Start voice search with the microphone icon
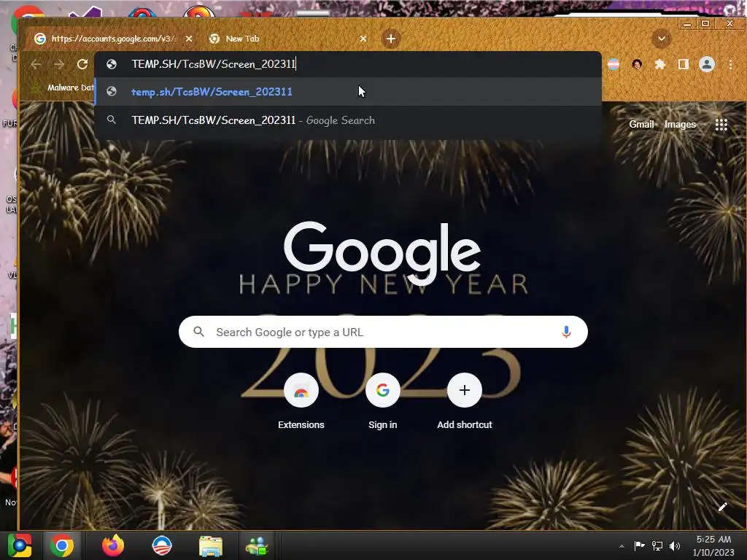 566,332
